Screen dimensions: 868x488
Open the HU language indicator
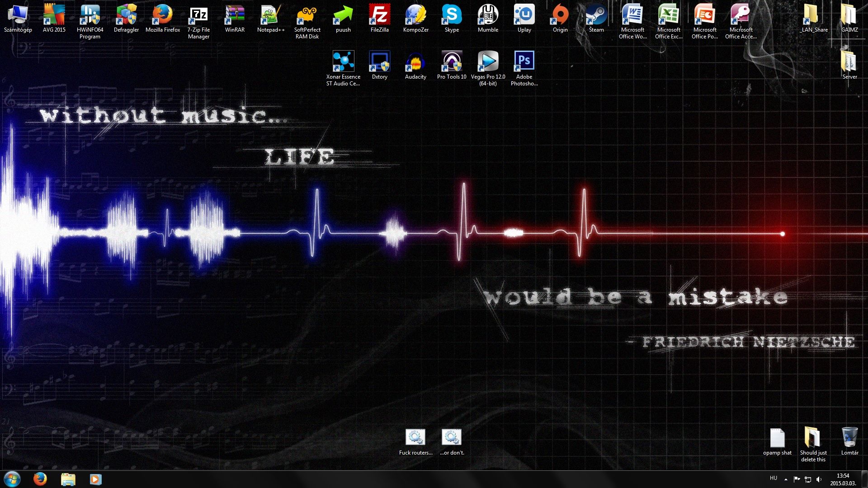tap(774, 478)
